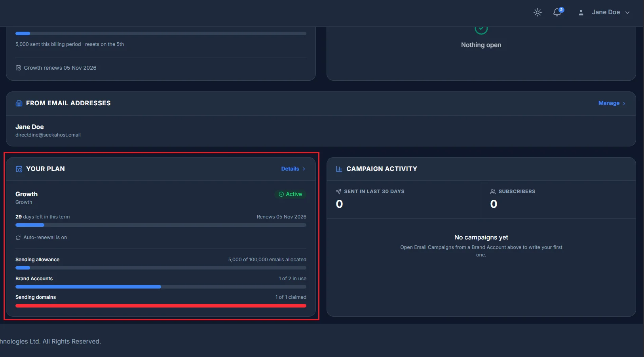Click the Active status badge
The image size is (644, 357).
click(x=291, y=194)
